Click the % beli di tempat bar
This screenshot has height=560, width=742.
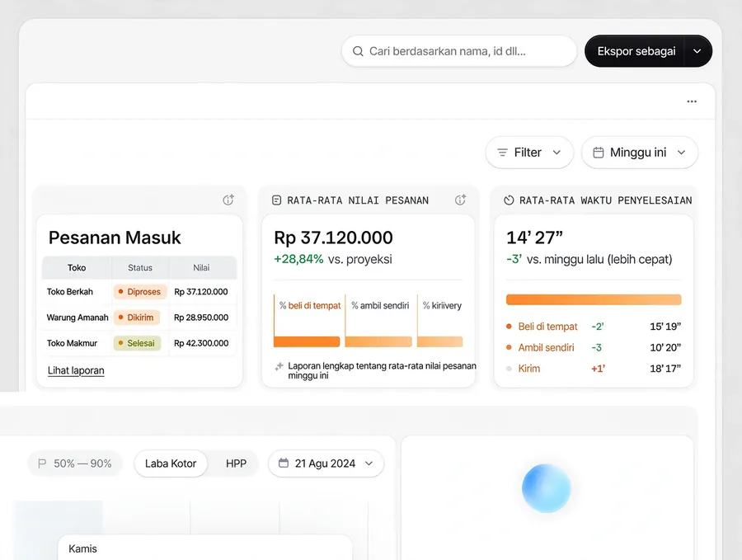[307, 341]
